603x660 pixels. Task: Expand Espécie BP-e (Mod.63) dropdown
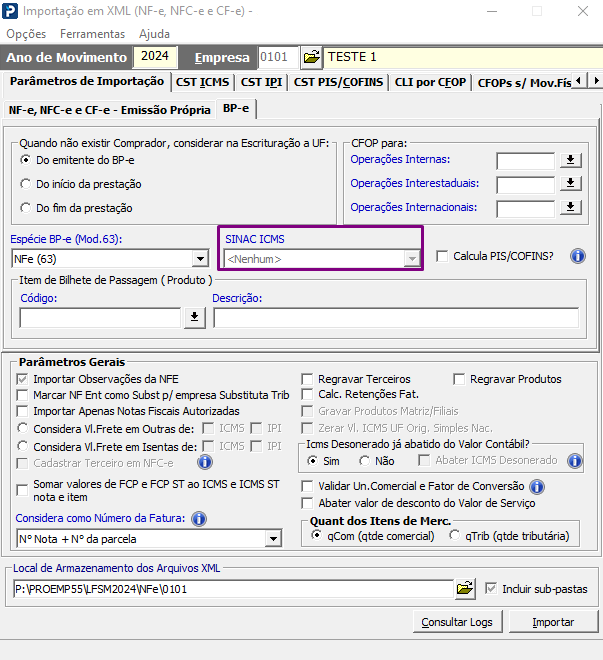pyautogui.click(x=200, y=259)
